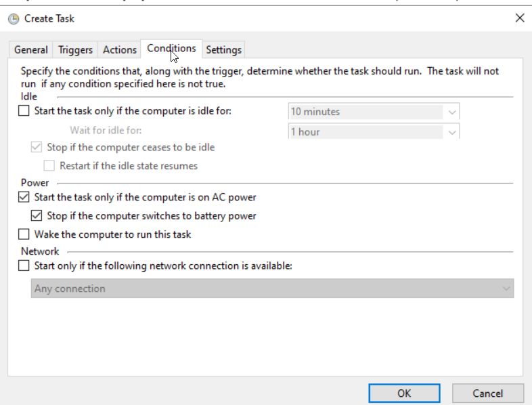Click the Create Task clock icon
This screenshot has width=532, height=405.
14,19
